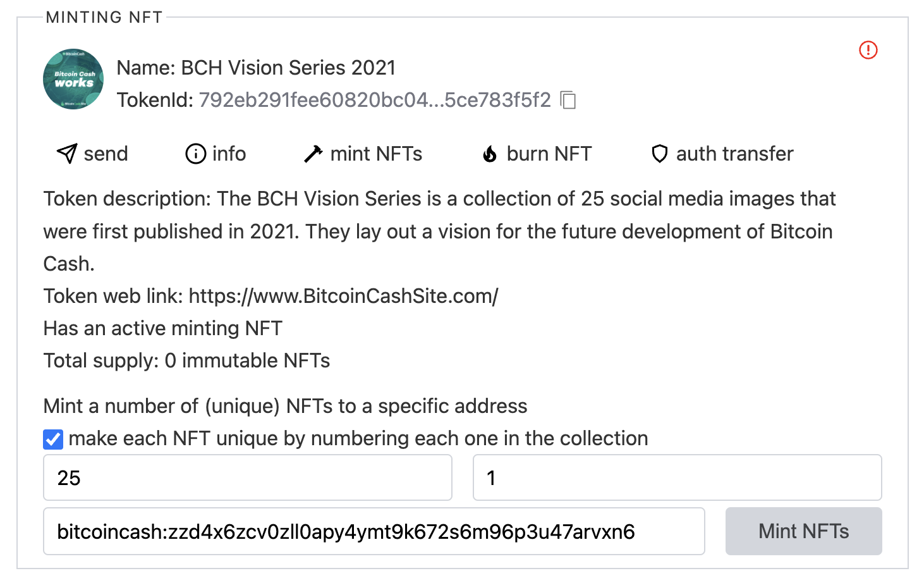Screen dimensions: 924x578
Task: Focus the bitcoincash destination address field
Action: [374, 531]
